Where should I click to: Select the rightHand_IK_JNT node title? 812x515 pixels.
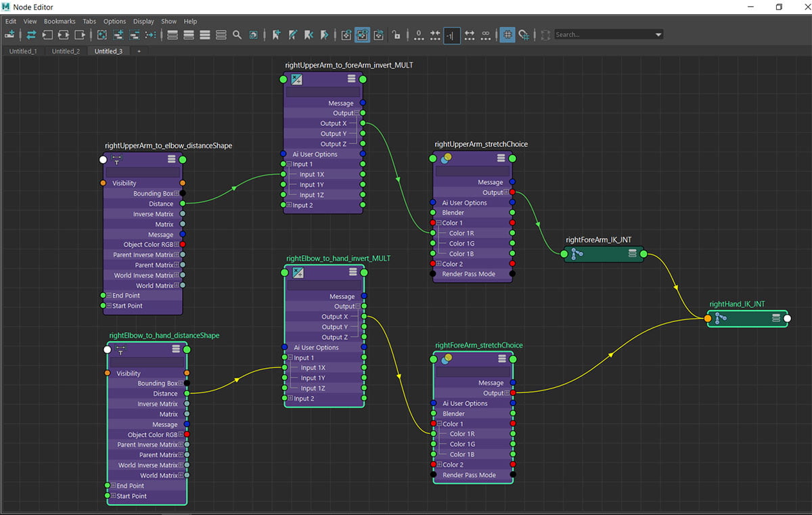[737, 305]
